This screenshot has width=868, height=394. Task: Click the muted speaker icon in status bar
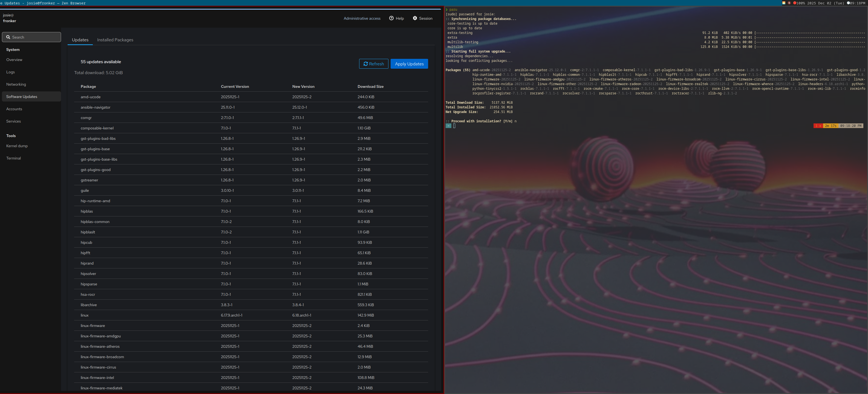(x=789, y=3)
